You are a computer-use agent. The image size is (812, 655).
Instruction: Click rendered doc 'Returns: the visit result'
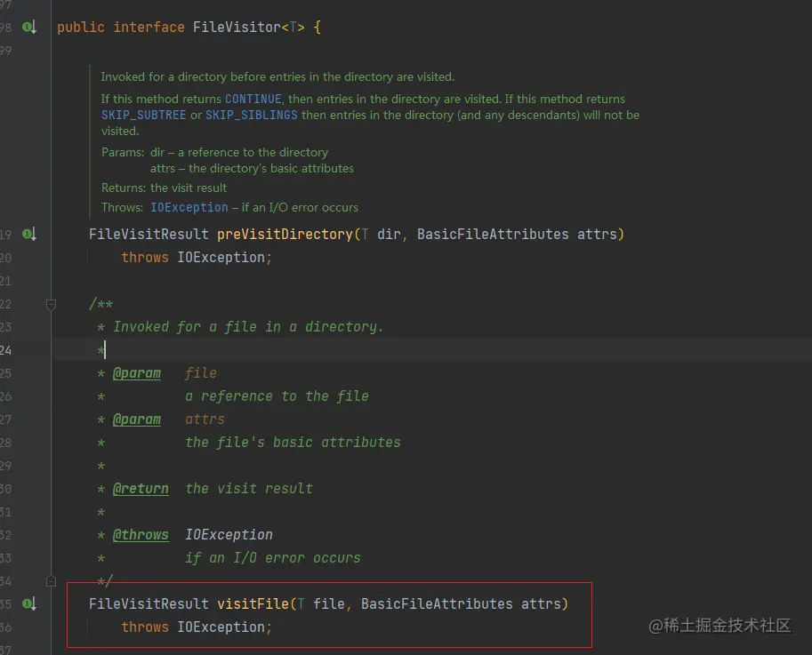pos(165,188)
